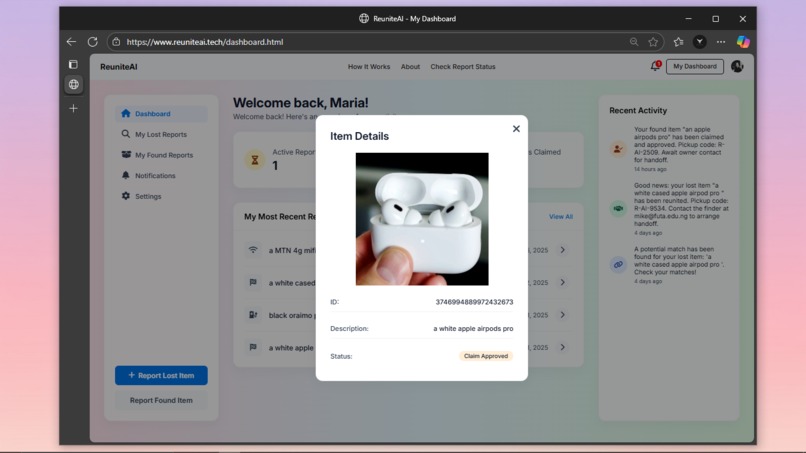This screenshot has height=453, width=806.
Task: Expand the 'a white cased' report chevron
Action: (x=562, y=282)
